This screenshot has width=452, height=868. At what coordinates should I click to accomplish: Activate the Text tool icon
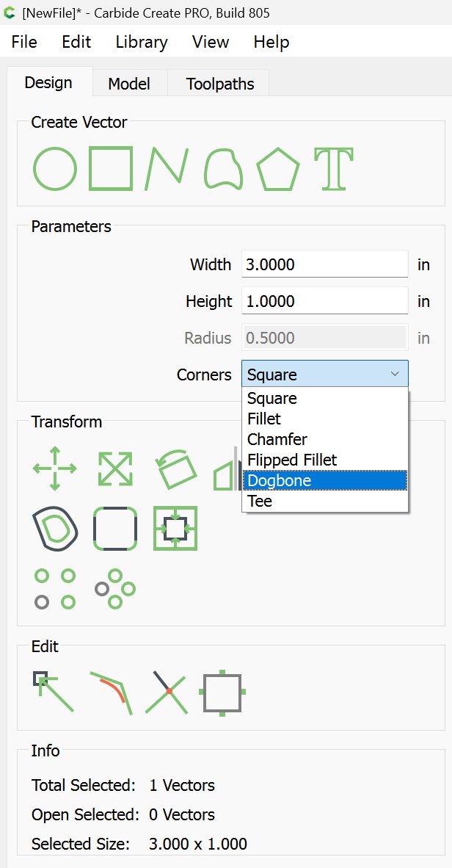334,169
